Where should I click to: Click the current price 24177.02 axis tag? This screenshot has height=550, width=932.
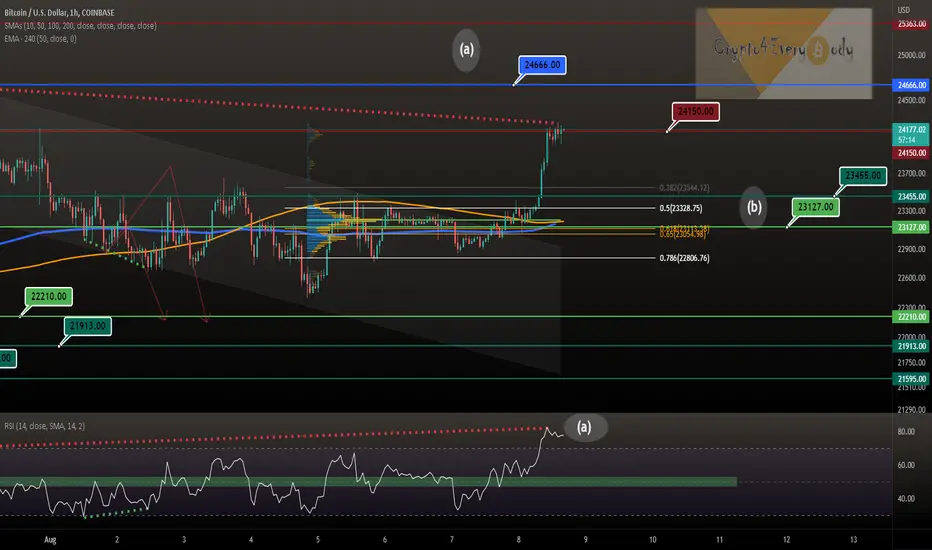tap(912, 134)
